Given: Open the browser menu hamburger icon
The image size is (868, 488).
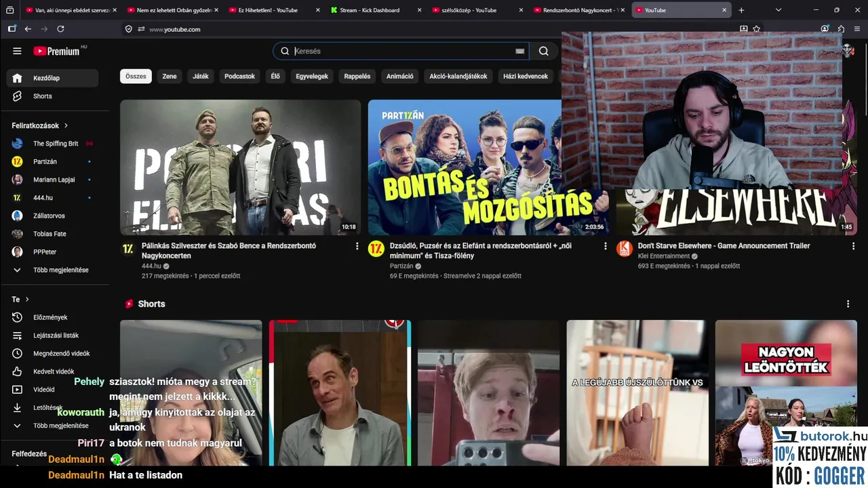Looking at the screenshot, I should (857, 29).
